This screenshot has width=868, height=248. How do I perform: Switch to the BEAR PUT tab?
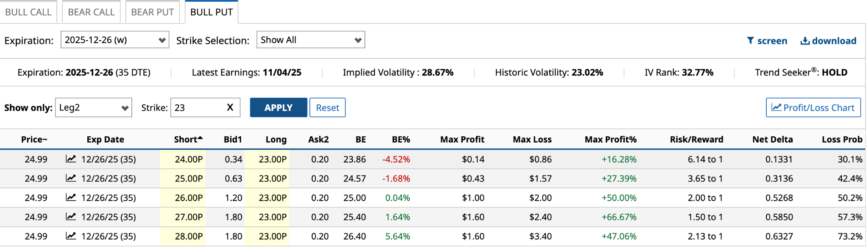coord(153,12)
